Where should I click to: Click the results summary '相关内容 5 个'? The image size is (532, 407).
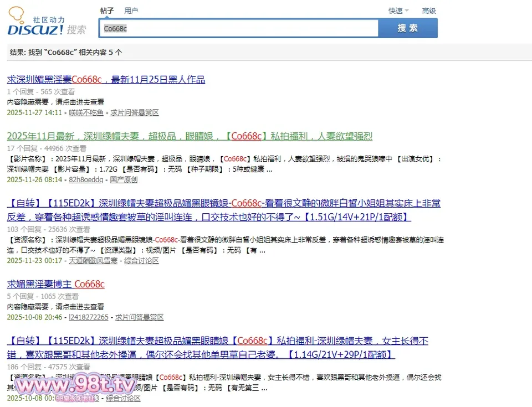coord(100,52)
